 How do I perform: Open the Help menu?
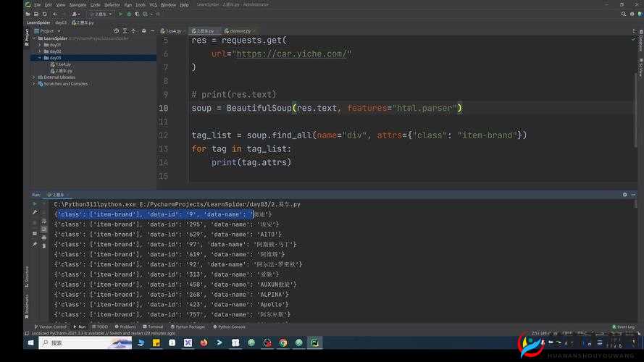pos(185,5)
